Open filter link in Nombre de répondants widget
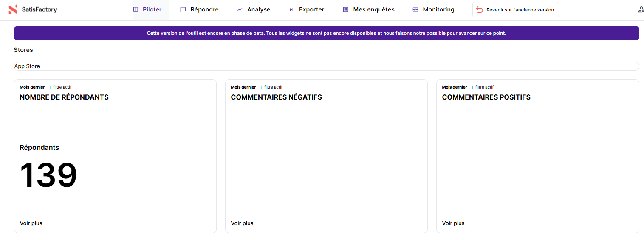Screen dimensions: 644x240 (60, 87)
